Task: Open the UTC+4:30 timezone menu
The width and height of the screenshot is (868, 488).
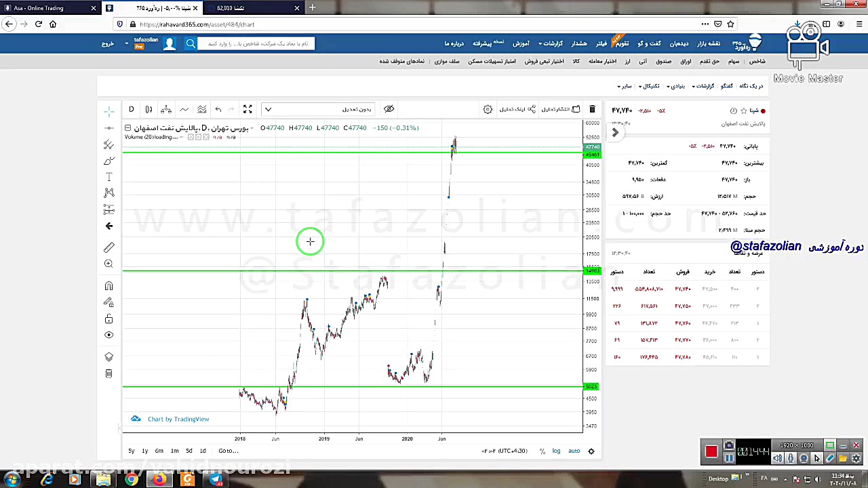Action: pyautogui.click(x=505, y=451)
